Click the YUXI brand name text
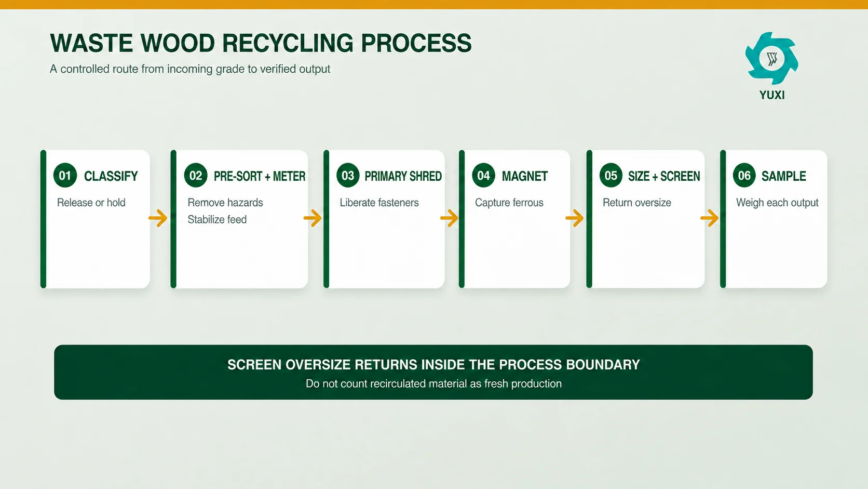868x489 pixels. 772,95
